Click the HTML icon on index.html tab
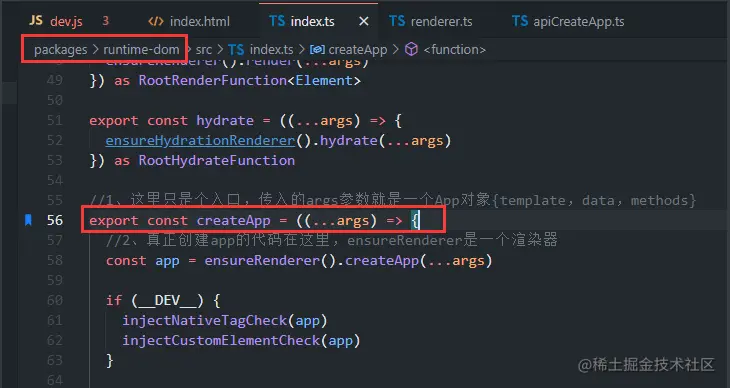Viewport: 730px width, 388px height. click(x=155, y=21)
